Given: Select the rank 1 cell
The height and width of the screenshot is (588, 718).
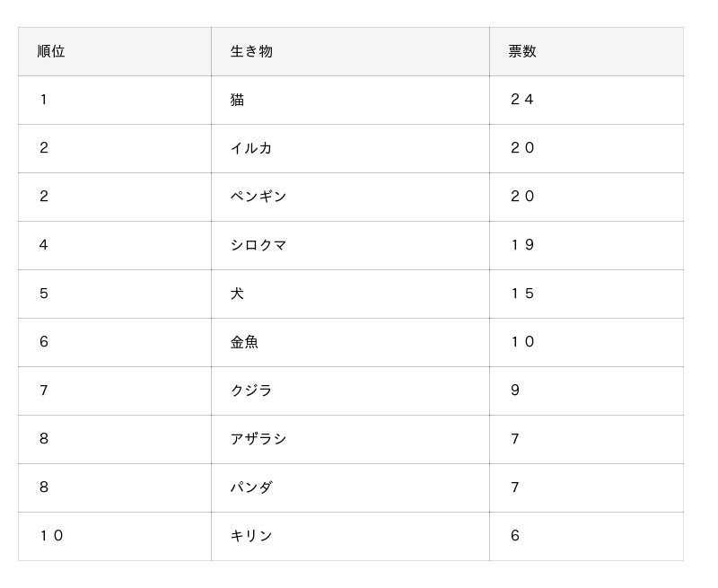Looking at the screenshot, I should 43,100.
